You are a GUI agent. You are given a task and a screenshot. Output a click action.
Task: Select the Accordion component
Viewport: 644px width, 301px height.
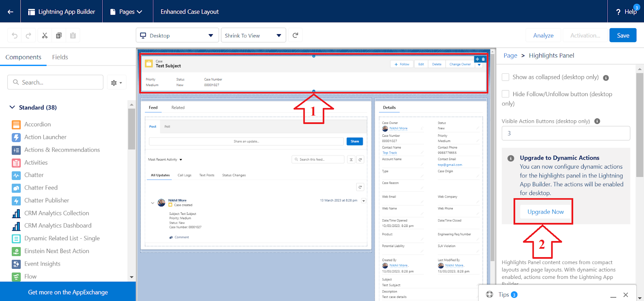click(37, 124)
